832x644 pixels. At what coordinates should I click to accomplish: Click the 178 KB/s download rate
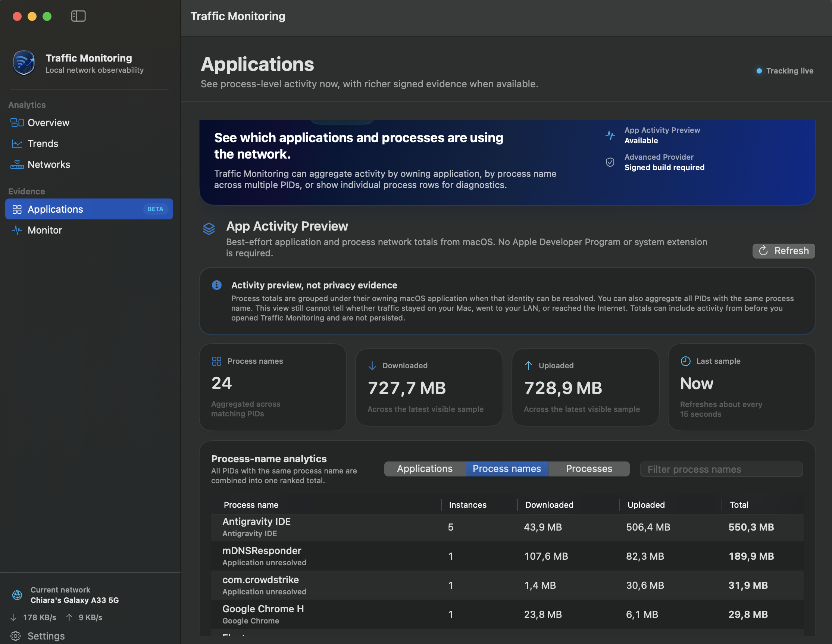point(40,618)
